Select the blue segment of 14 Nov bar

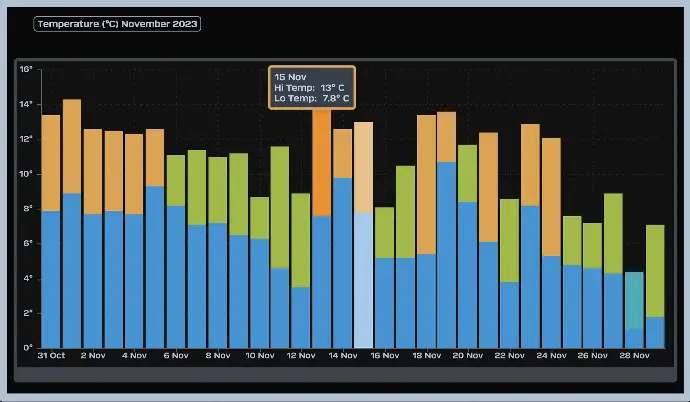tap(343, 262)
